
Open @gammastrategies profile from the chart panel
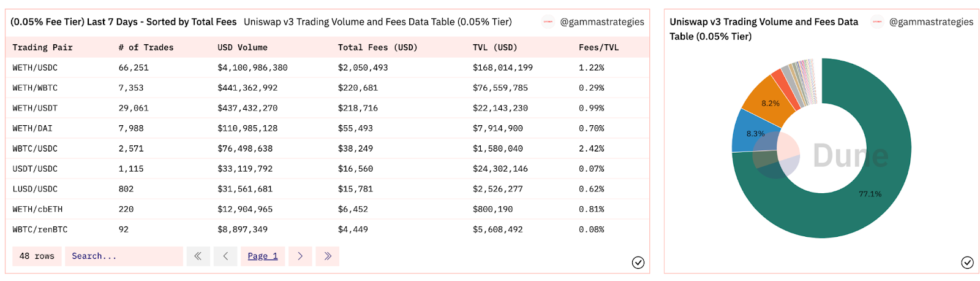[931, 22]
